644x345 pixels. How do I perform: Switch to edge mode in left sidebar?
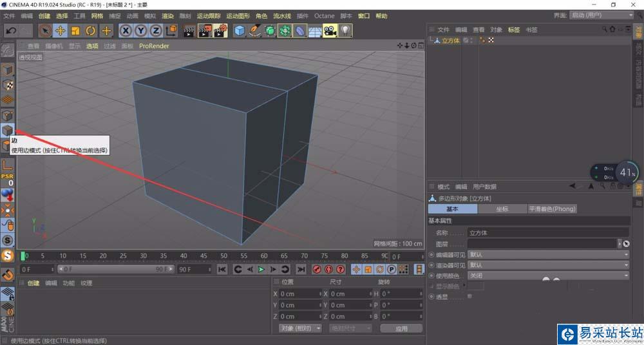click(7, 131)
